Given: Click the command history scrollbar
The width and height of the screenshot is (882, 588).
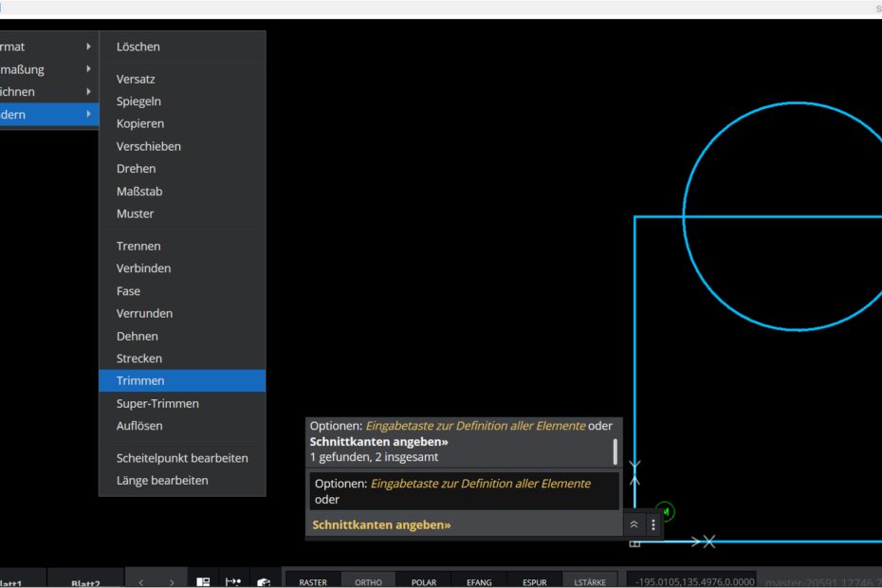Looking at the screenshot, I should (x=615, y=451).
